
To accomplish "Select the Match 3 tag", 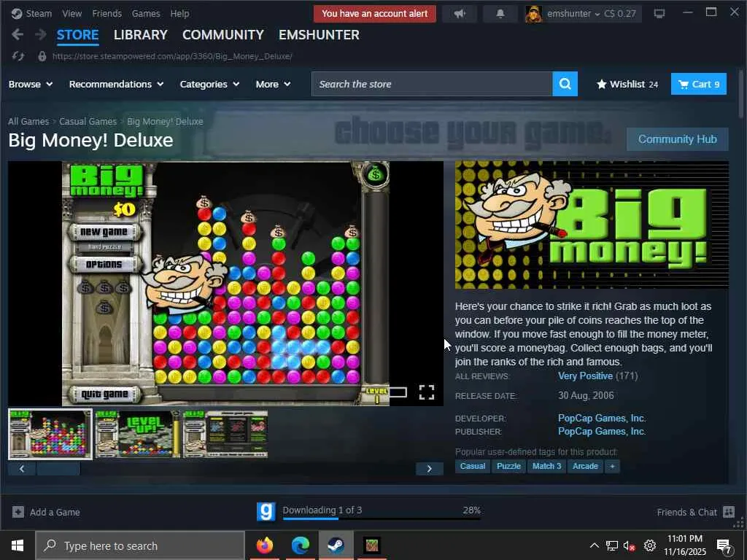I will [546, 466].
